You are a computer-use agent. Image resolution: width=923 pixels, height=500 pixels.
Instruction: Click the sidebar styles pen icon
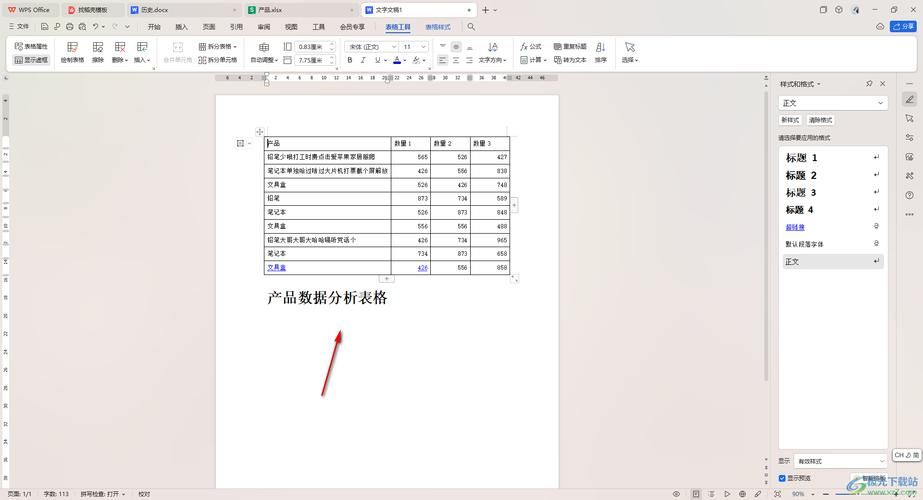909,100
